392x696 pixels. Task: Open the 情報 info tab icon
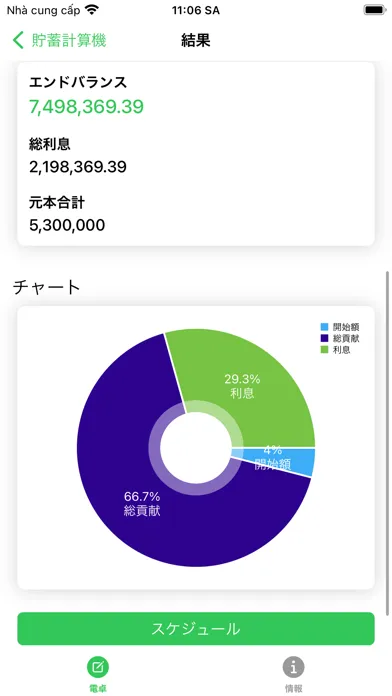pos(293,666)
